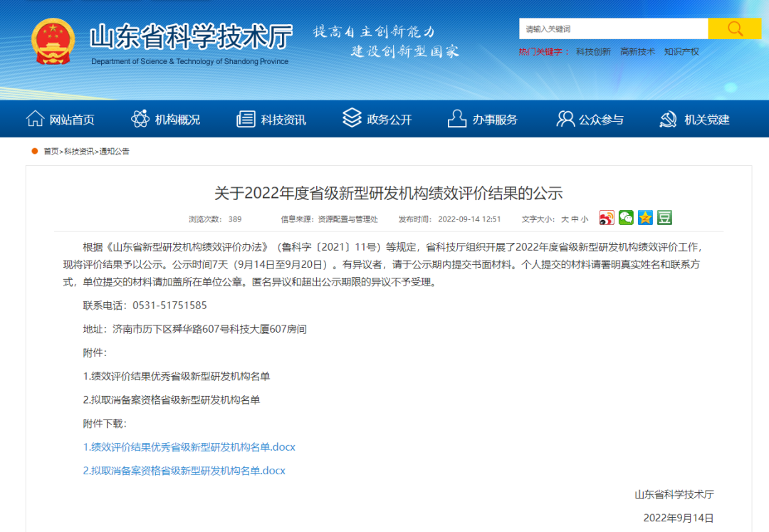Click the keyword search input box
Image resolution: width=769 pixels, height=532 pixels.
pos(612,28)
